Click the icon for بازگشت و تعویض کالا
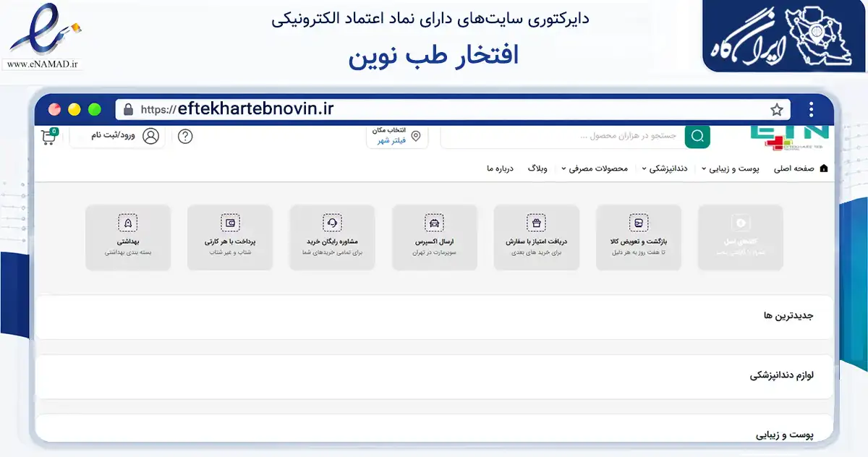Image resolution: width=868 pixels, height=457 pixels. (x=639, y=223)
